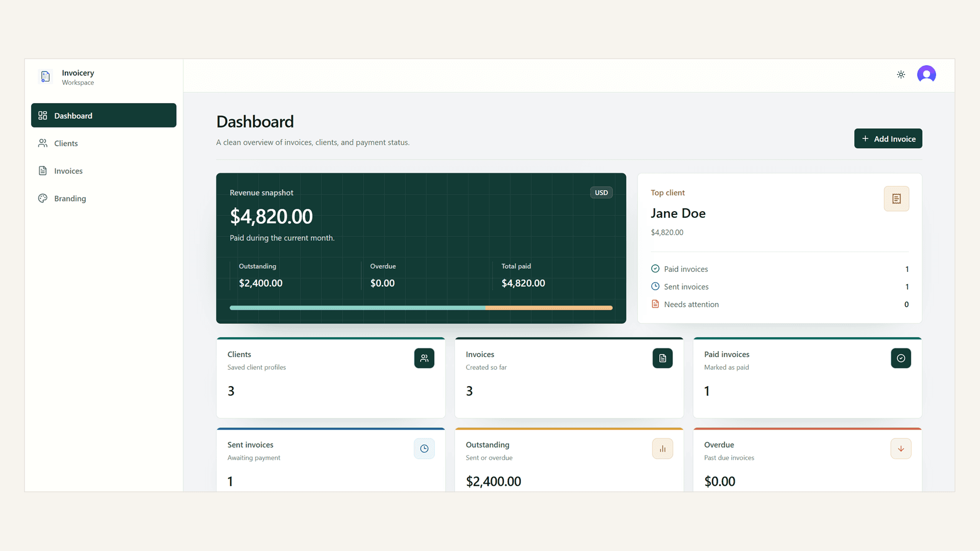980x551 pixels.
Task: Click the Needs attention row label
Action: 691,305
